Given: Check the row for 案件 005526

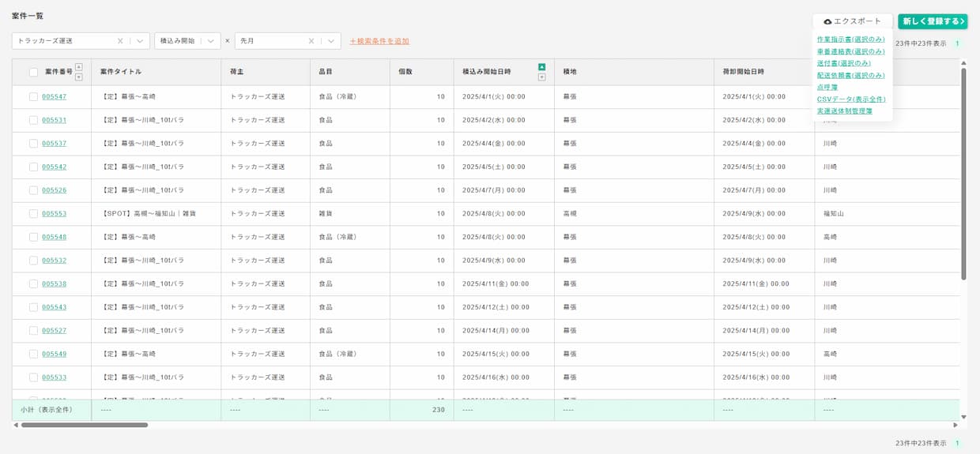Looking at the screenshot, I should coord(33,190).
